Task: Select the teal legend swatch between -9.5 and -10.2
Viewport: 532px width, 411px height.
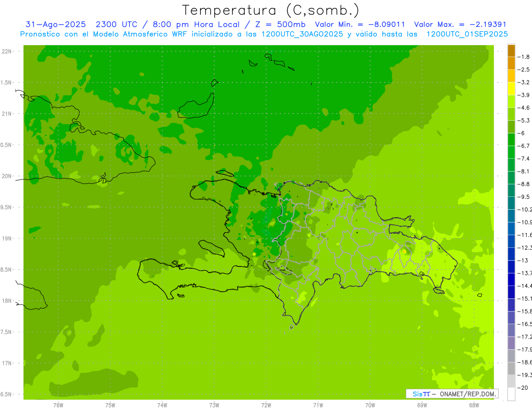Action: coord(511,203)
